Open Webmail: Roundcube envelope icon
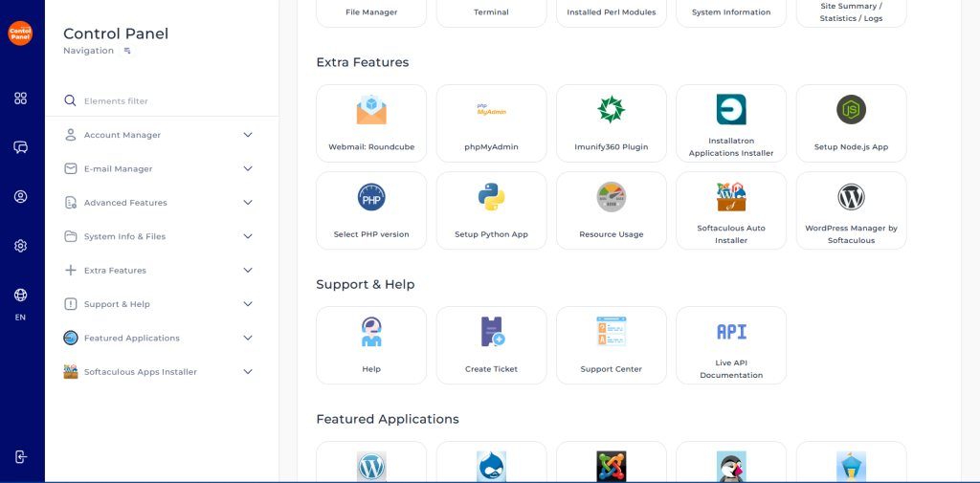This screenshot has height=483, width=980. [371, 110]
